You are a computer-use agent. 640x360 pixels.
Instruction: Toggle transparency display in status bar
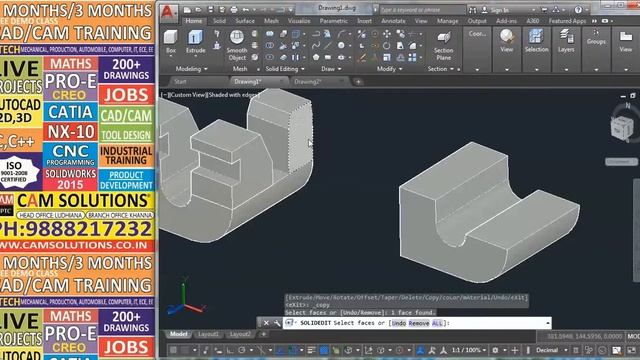point(324,350)
